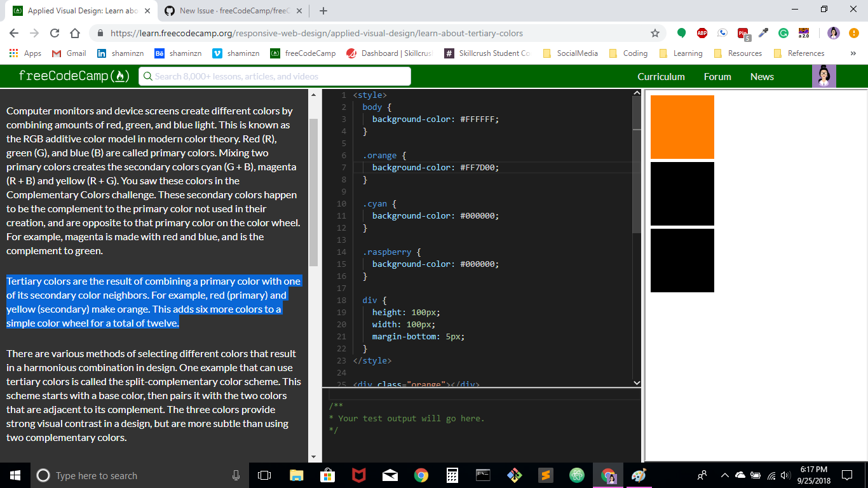Expand the overflow bookmarks chevron

tap(853, 53)
